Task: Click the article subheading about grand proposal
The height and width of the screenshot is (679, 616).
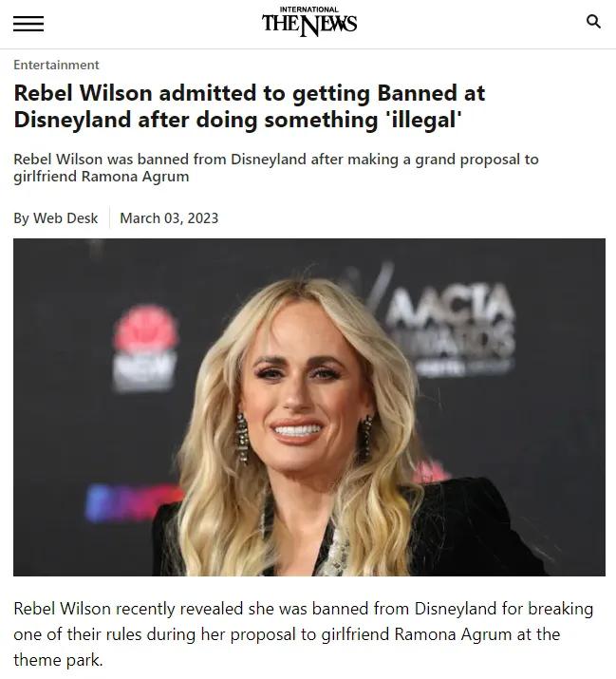Action: [276, 168]
